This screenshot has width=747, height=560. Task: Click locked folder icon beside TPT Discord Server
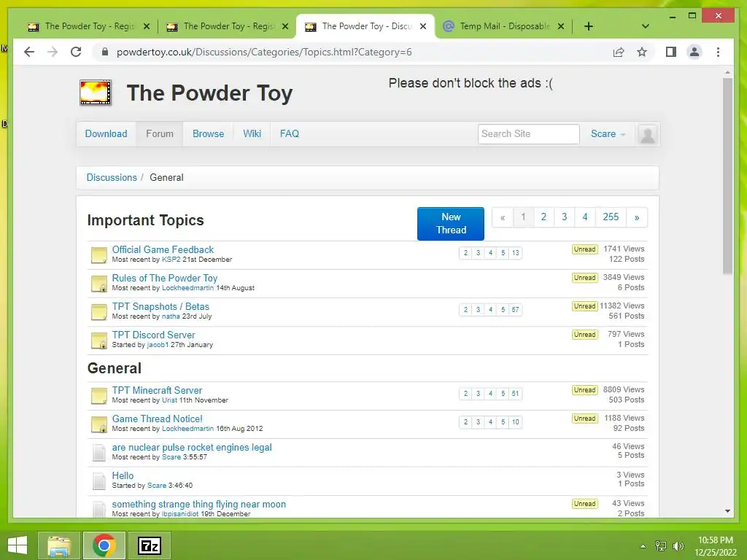[99, 341]
